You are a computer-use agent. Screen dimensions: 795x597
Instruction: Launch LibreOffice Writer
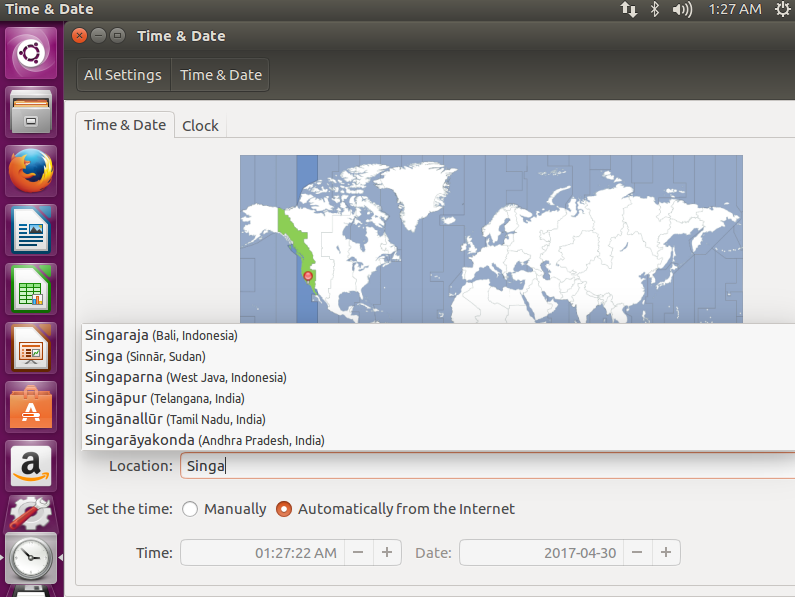(x=31, y=230)
